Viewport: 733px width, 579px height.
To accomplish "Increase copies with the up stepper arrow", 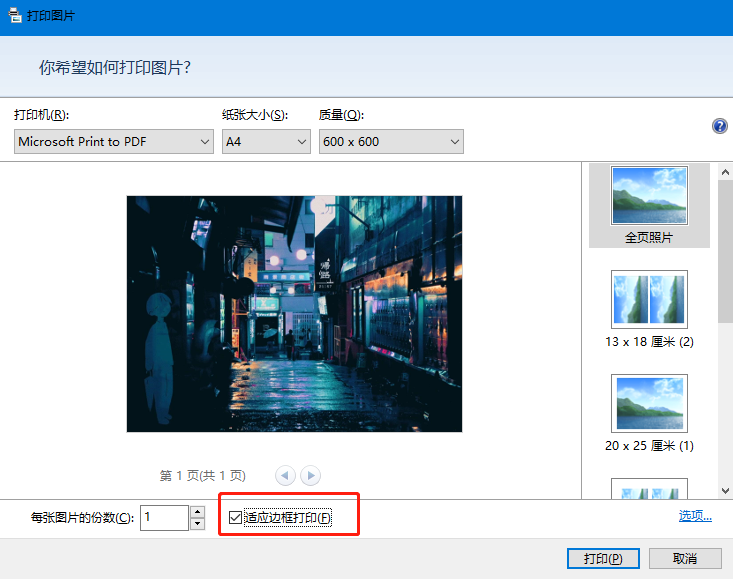I will pos(198,512).
